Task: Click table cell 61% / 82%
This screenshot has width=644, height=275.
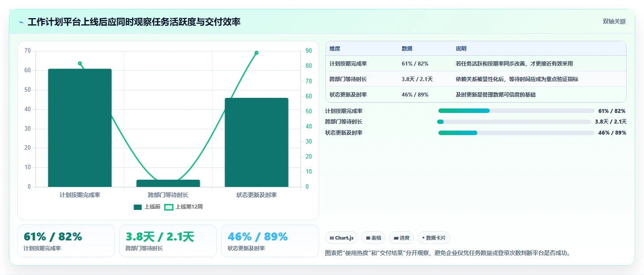Action: (x=415, y=64)
